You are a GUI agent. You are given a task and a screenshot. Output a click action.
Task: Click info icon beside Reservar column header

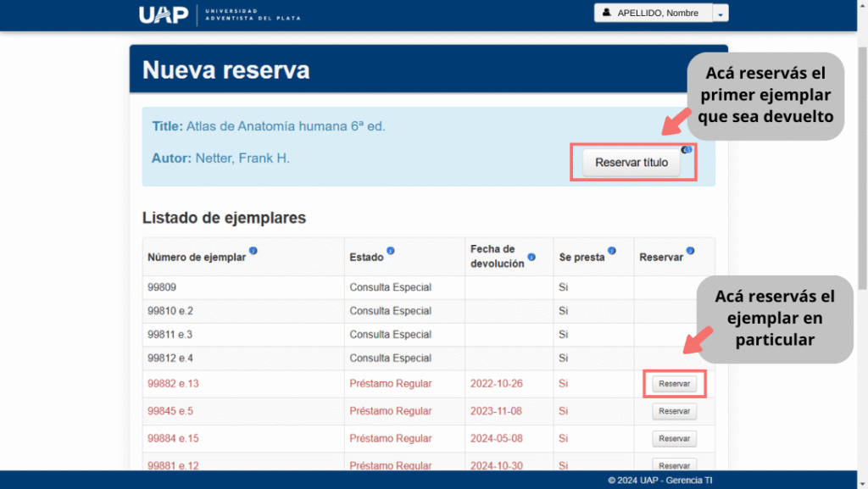pyautogui.click(x=690, y=251)
